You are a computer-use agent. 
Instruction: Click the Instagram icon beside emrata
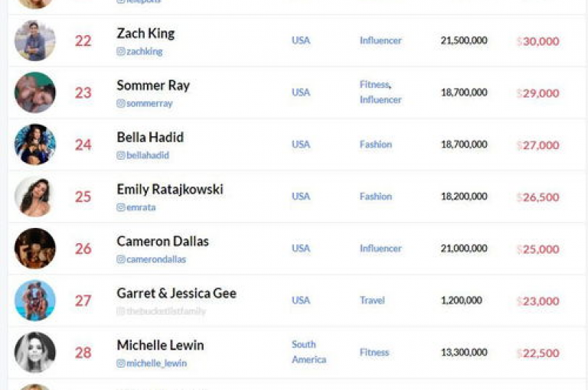click(x=121, y=207)
